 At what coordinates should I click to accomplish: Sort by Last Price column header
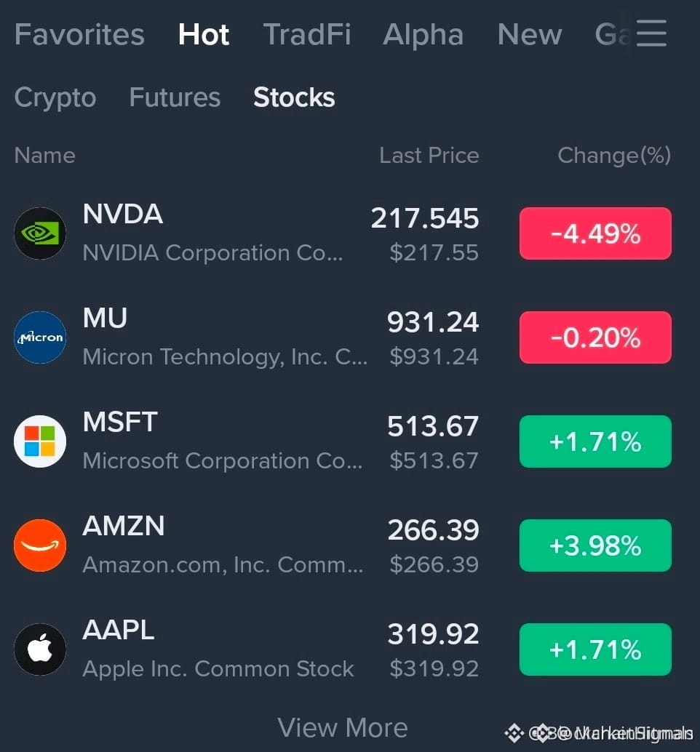point(429,156)
